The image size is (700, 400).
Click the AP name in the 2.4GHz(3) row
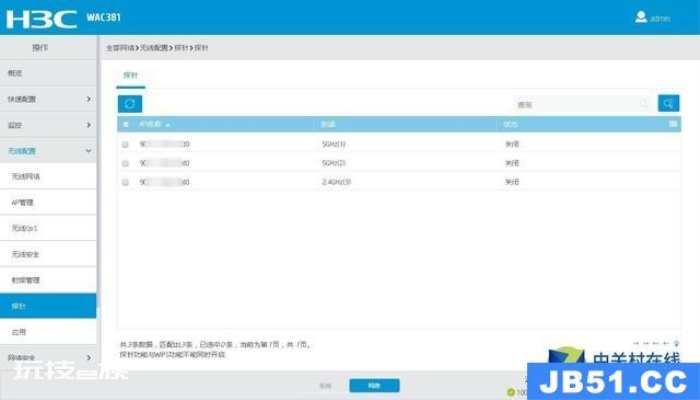point(164,182)
